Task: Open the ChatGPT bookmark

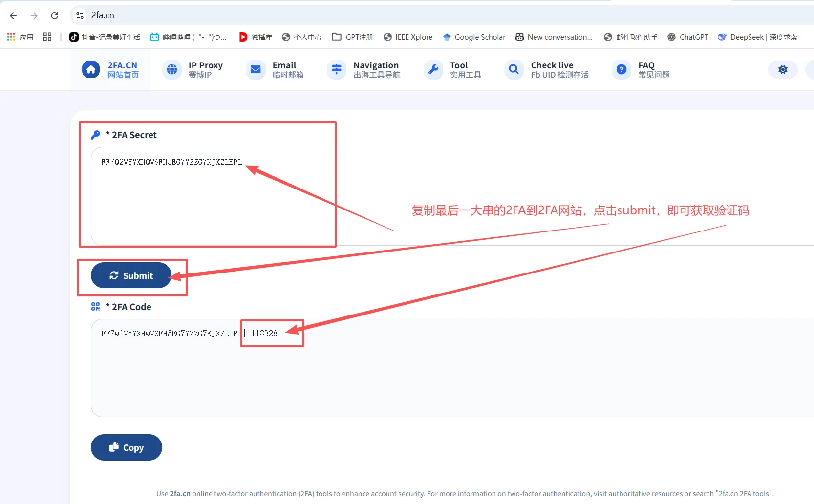Action: coord(688,37)
